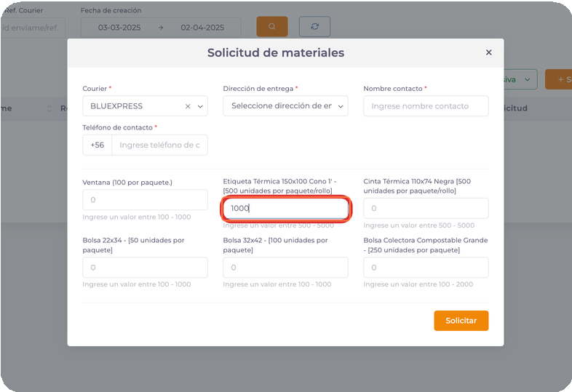Focus the Etiqueta Térmica 150x100 quantity field
The width and height of the screenshot is (572, 392).
tap(285, 209)
